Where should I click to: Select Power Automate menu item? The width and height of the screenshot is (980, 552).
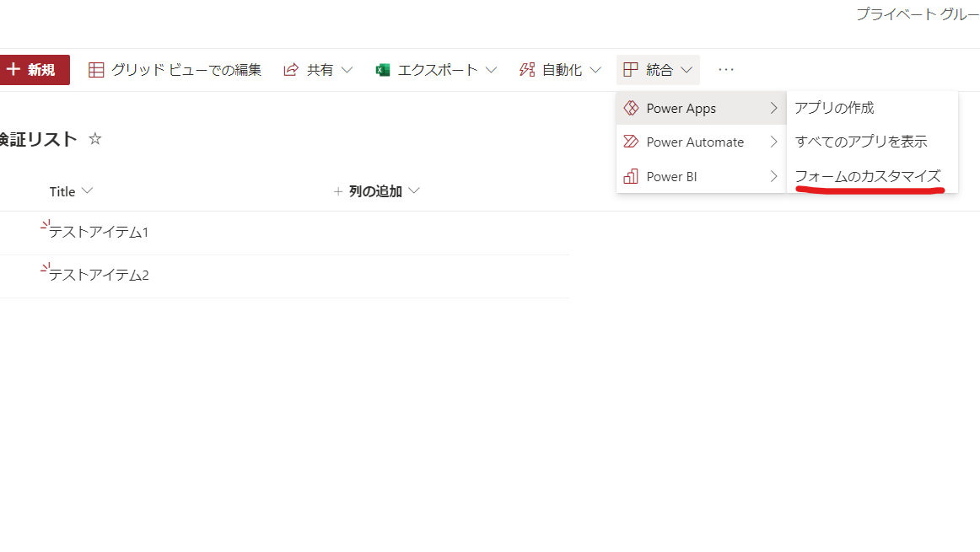coord(701,142)
